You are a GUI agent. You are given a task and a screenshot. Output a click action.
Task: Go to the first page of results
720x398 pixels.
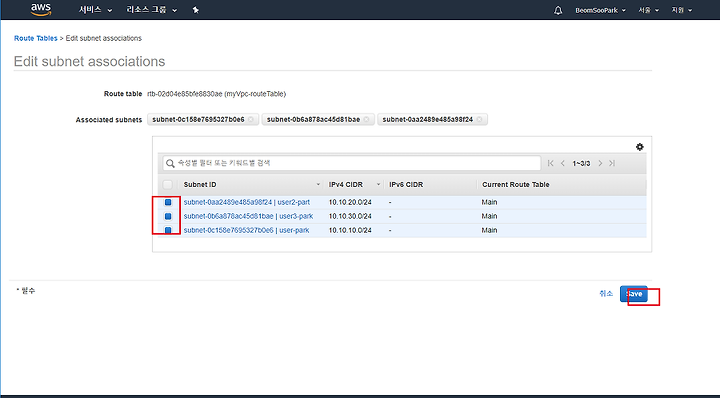coord(551,163)
